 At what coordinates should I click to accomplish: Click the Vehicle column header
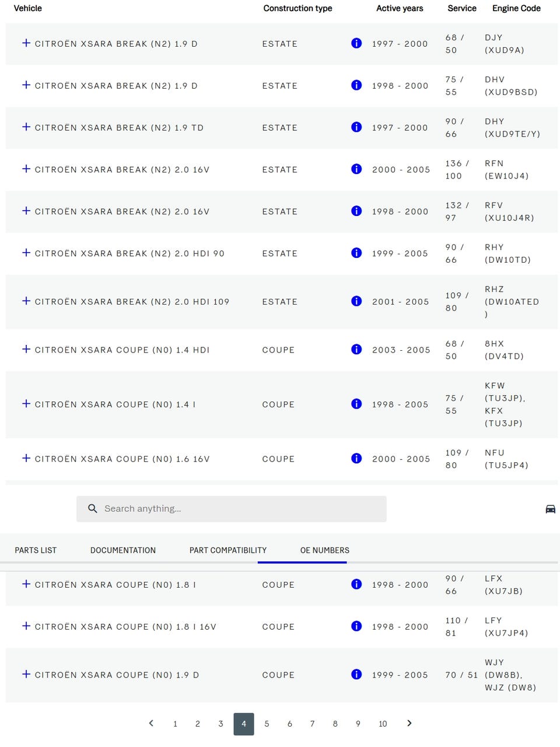[27, 8]
